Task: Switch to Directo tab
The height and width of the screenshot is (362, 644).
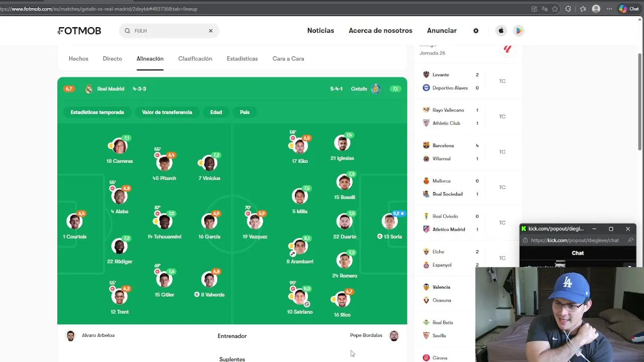Action: tap(112, 59)
